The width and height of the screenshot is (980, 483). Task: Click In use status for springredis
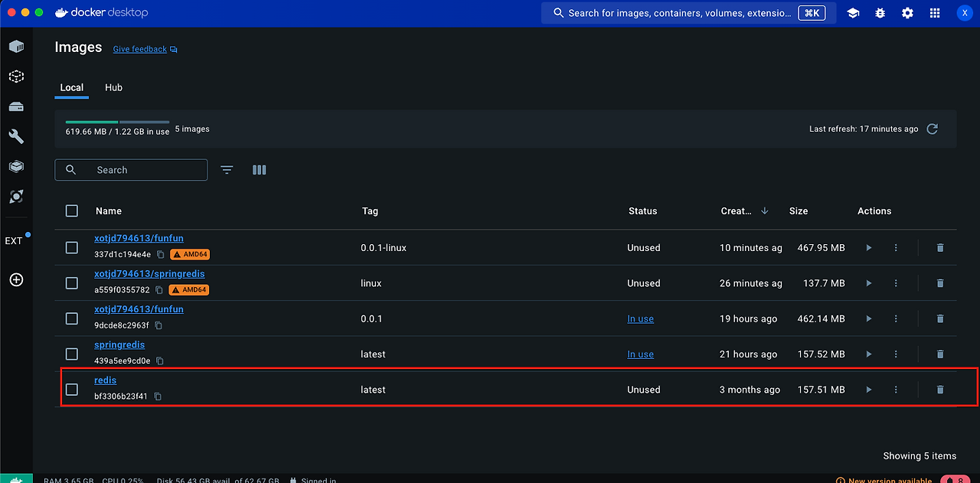[641, 354]
